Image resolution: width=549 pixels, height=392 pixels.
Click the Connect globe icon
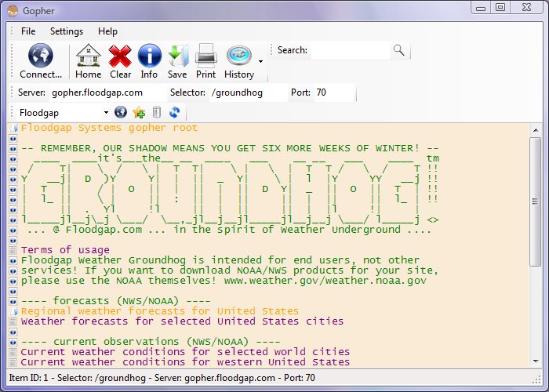pos(40,56)
